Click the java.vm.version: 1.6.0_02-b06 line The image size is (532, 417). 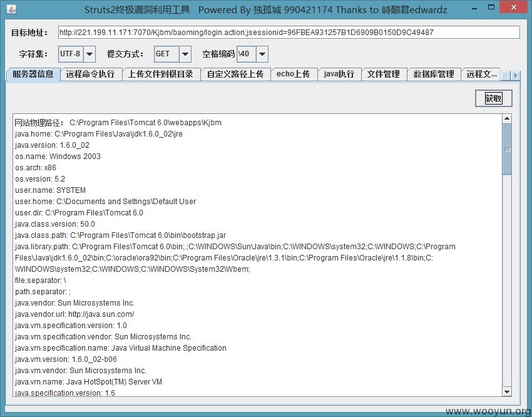(x=66, y=359)
